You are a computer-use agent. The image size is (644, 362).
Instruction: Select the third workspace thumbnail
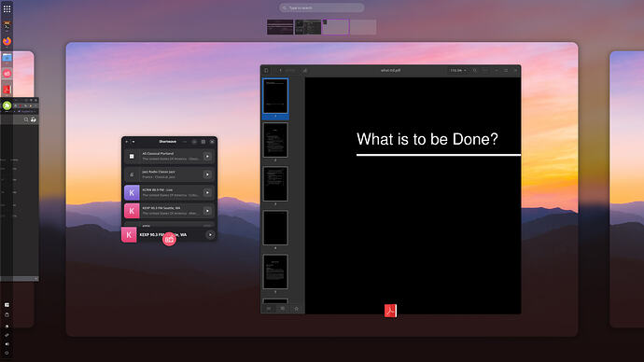coord(335,27)
